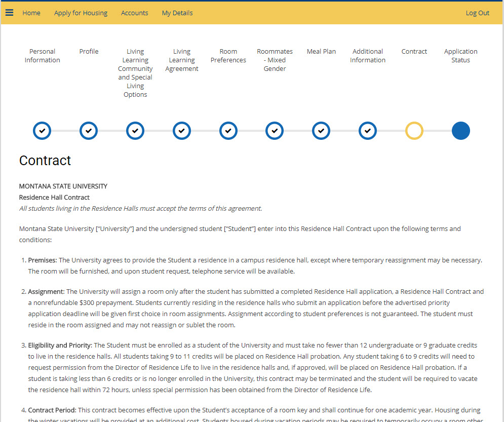Open My Details in the top bar
This screenshot has height=422, width=504.
177,13
